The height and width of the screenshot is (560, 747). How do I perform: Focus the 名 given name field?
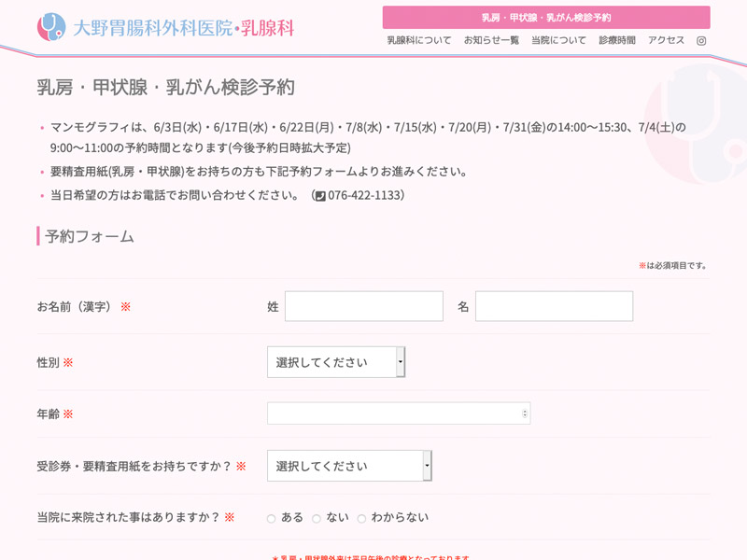pos(554,306)
